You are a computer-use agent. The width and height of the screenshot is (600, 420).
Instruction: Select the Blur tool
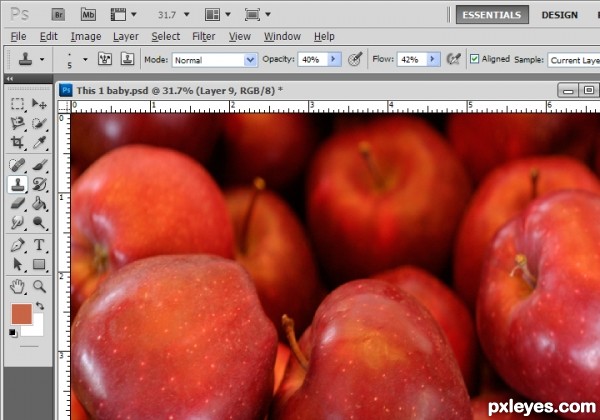[x=17, y=222]
